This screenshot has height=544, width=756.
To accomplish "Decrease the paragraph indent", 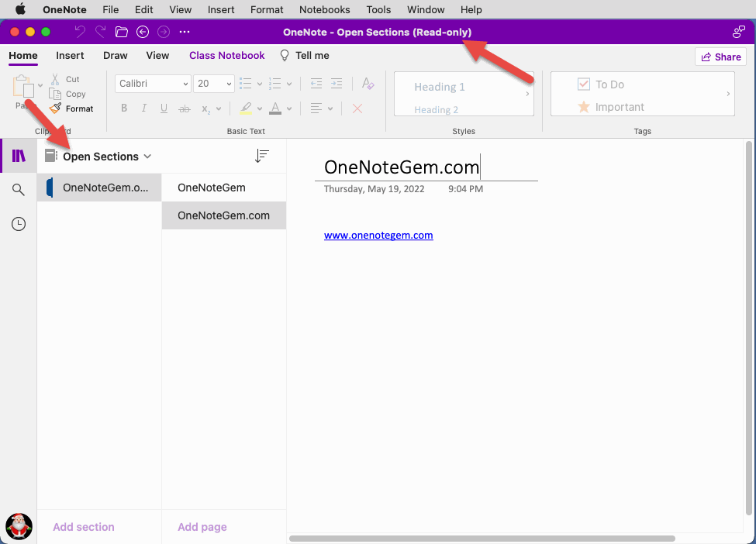I will click(316, 84).
